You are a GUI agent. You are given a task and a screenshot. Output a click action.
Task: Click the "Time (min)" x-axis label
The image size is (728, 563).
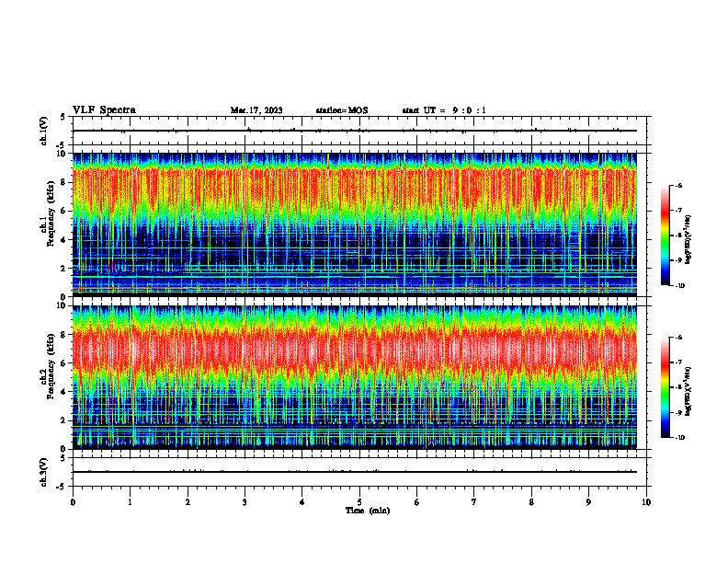(368, 511)
